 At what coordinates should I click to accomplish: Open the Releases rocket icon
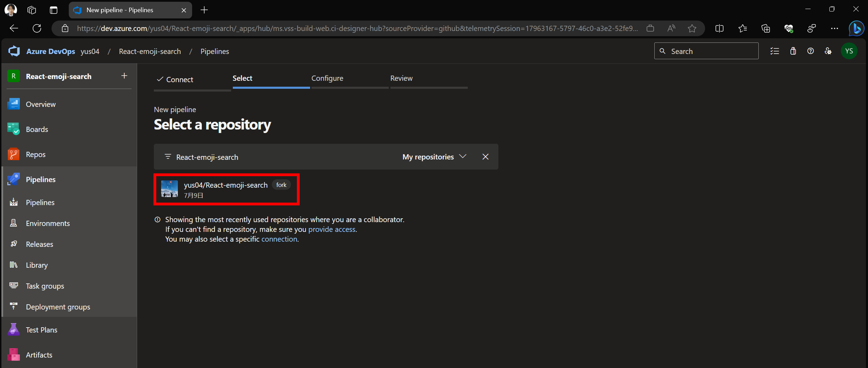click(14, 244)
